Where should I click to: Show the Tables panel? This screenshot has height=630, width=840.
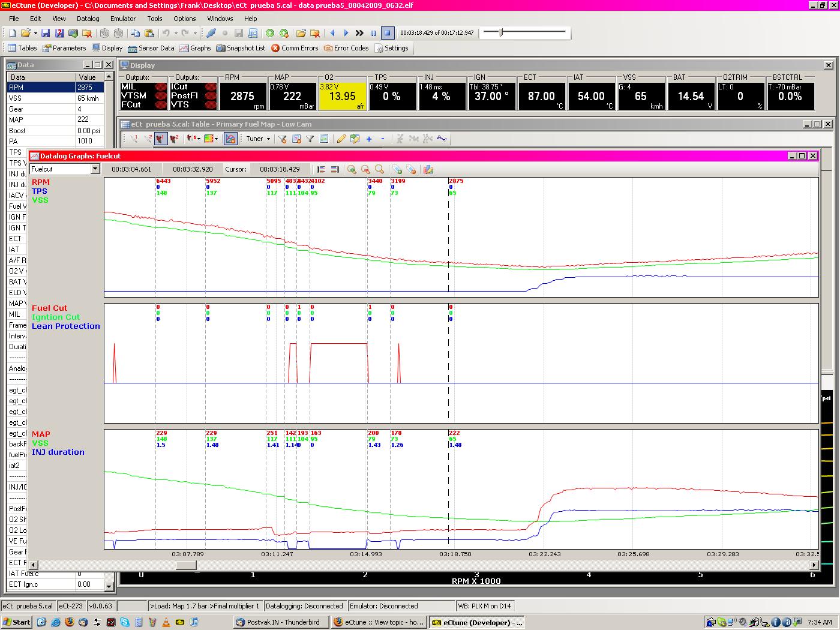point(22,48)
